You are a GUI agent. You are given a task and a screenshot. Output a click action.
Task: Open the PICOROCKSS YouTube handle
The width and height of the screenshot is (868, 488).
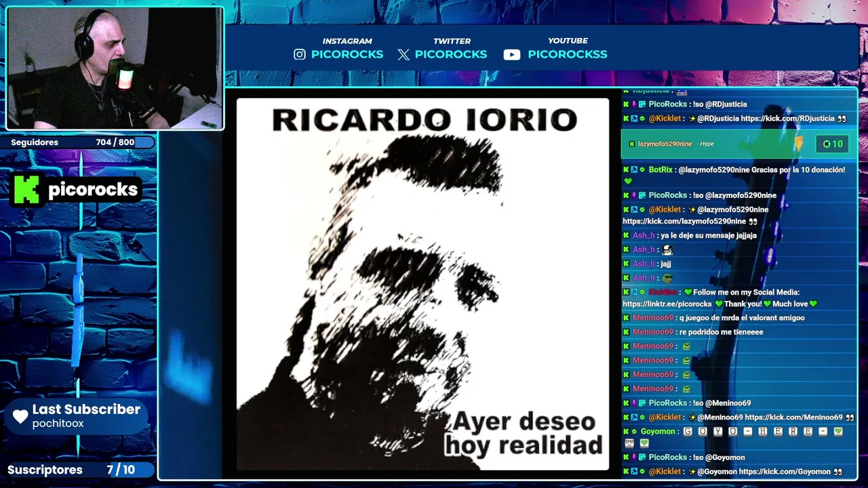[568, 55]
